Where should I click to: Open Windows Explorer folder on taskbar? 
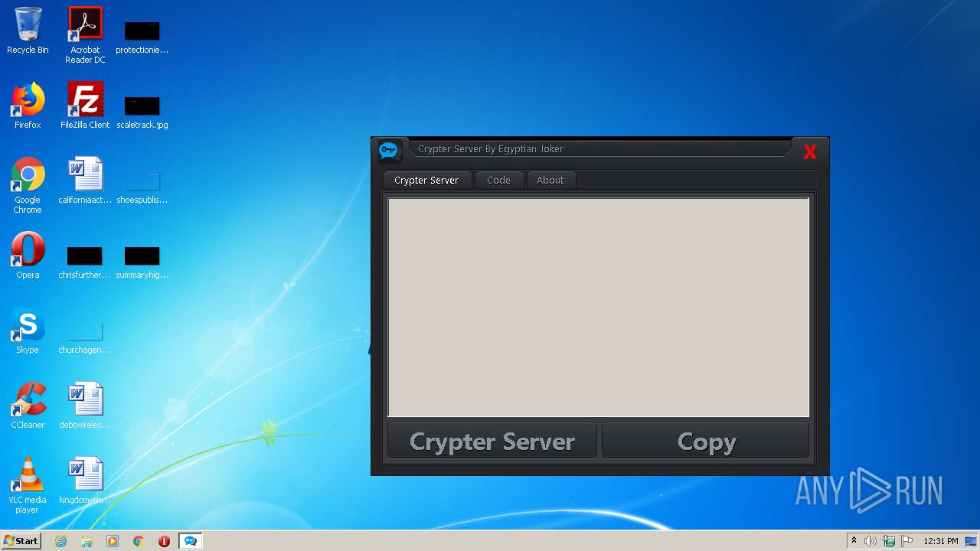pos(87,541)
